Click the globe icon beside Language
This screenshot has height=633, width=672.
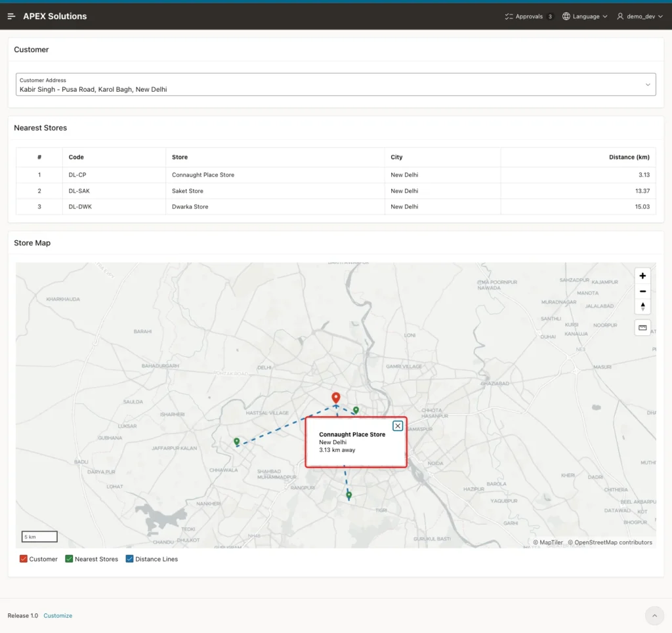point(566,16)
